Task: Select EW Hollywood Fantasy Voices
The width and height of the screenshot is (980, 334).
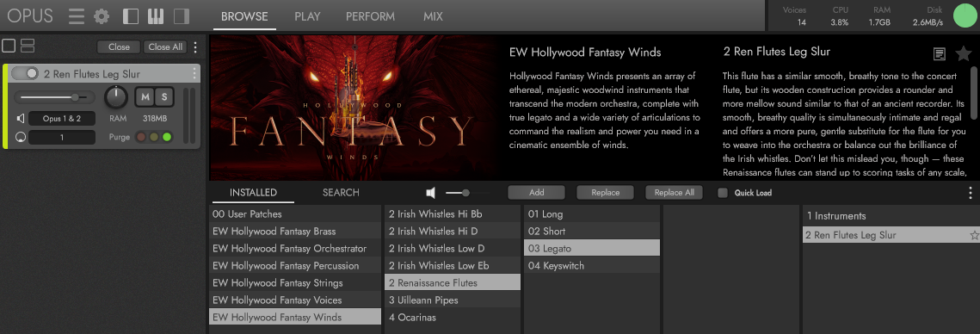Action: click(295, 300)
